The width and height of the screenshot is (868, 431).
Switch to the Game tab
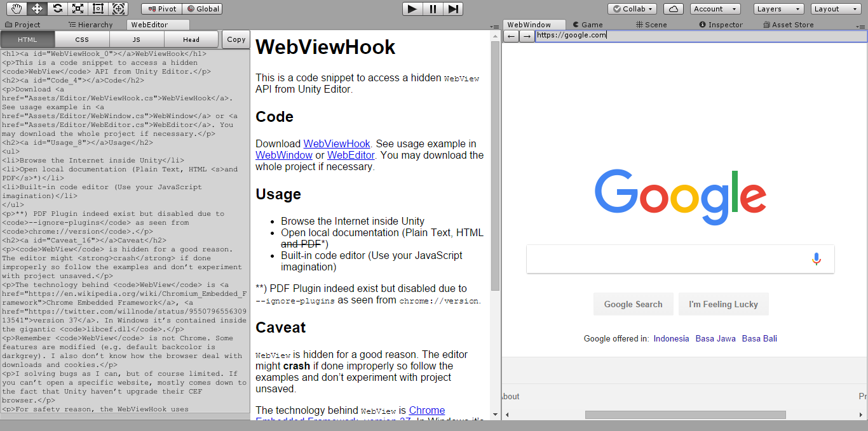(x=587, y=25)
